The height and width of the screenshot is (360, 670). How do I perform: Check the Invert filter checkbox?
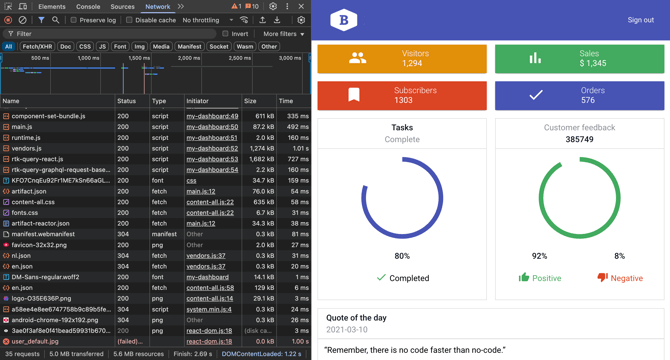click(x=225, y=34)
